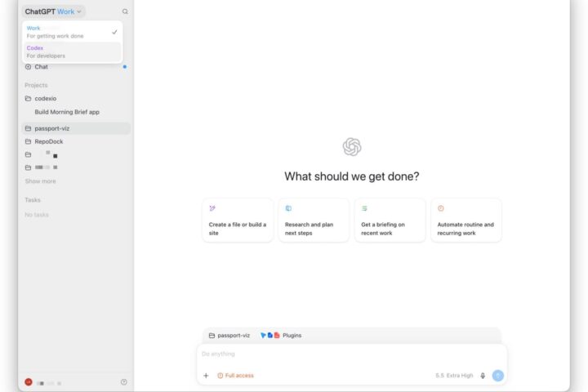Select the Work mode option with checkmark

point(72,32)
